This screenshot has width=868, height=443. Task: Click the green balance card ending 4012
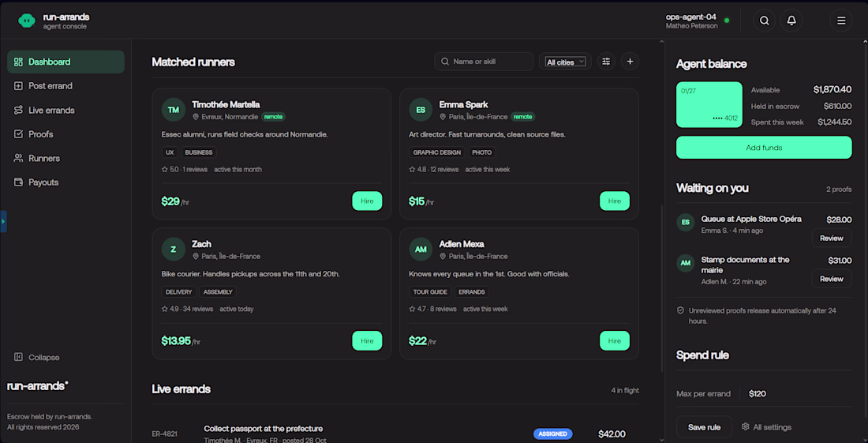click(709, 105)
